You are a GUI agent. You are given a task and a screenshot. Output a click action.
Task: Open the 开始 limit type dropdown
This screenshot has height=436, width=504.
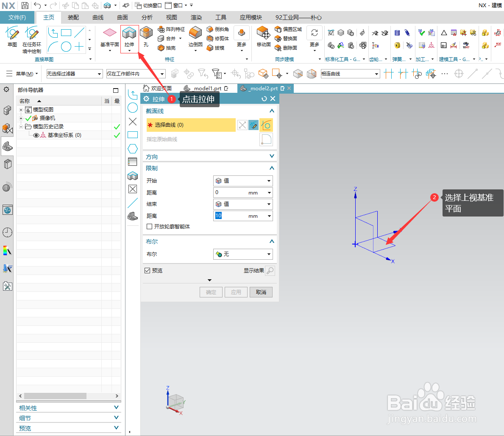tap(243, 181)
